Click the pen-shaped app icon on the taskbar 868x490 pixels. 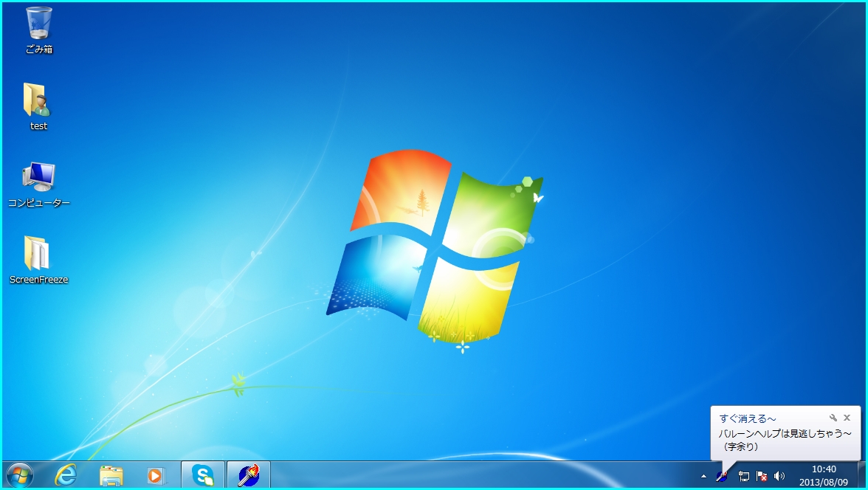point(248,476)
